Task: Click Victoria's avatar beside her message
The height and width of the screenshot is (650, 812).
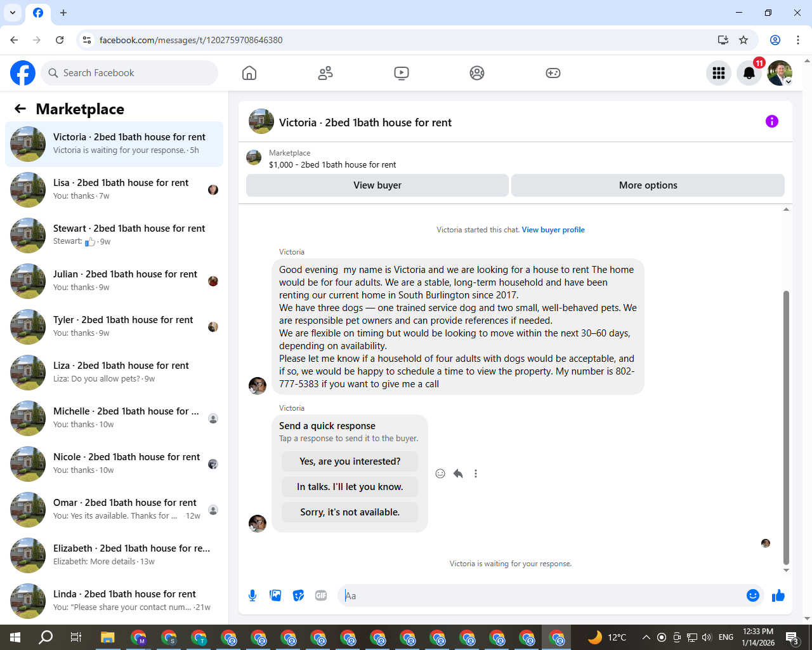Action: pyautogui.click(x=258, y=385)
